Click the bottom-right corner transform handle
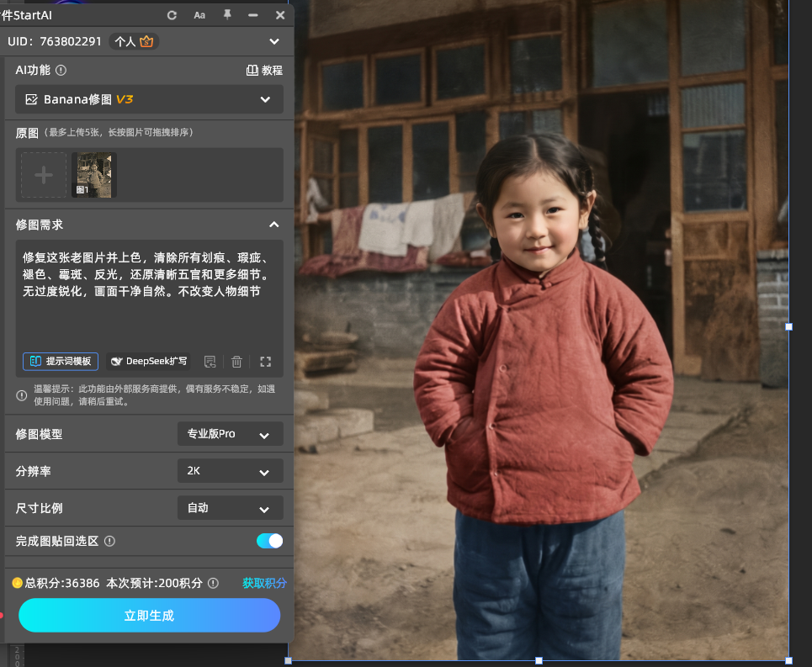 coord(788,661)
